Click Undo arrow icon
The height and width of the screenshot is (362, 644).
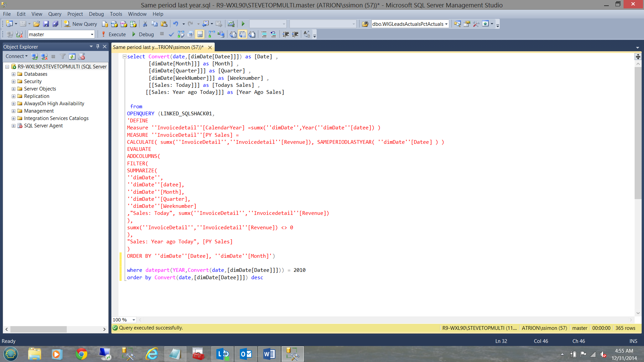[175, 24]
